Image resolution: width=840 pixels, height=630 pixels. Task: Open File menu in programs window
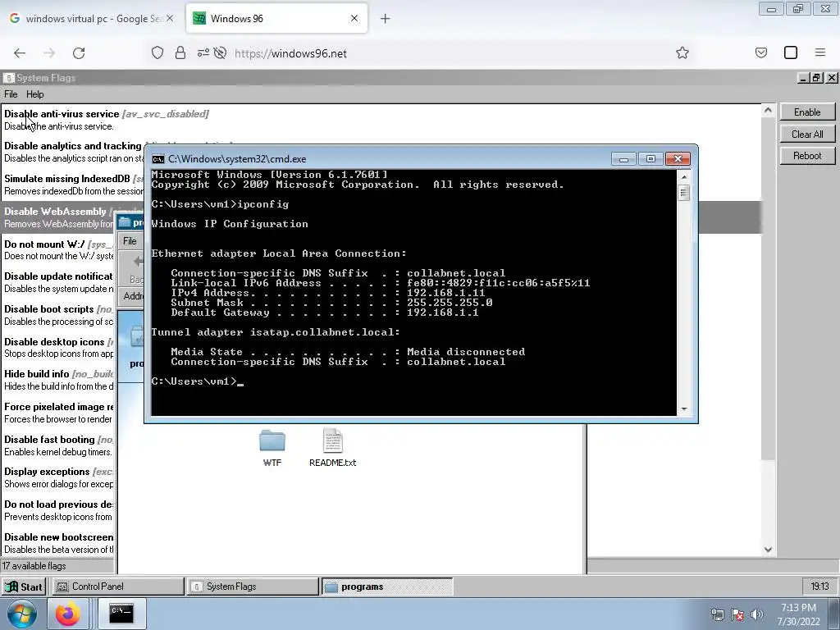point(130,241)
